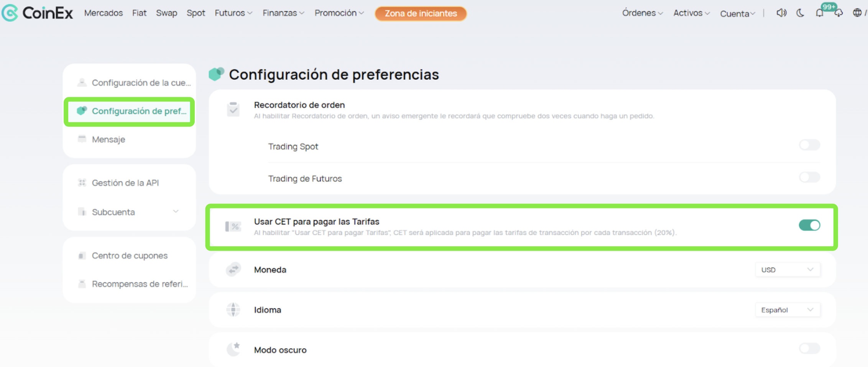The height and width of the screenshot is (367, 868).
Task: Open the Futuros dropdown menu
Action: click(x=233, y=13)
